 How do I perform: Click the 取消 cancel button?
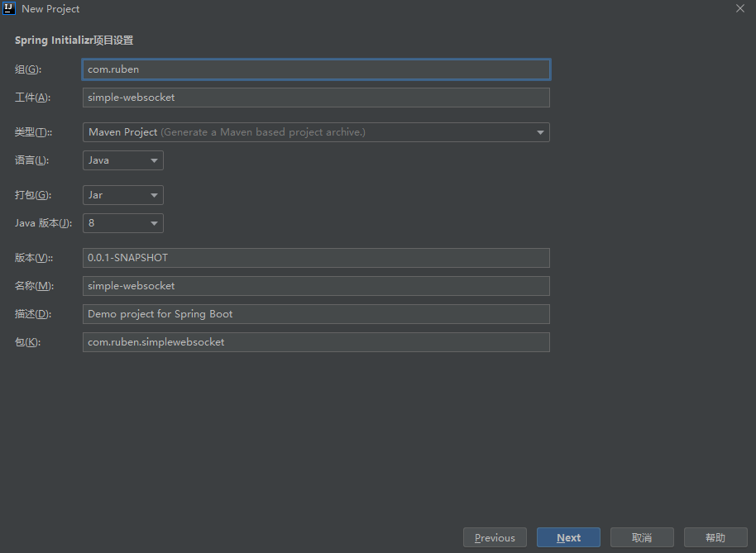[x=642, y=537]
